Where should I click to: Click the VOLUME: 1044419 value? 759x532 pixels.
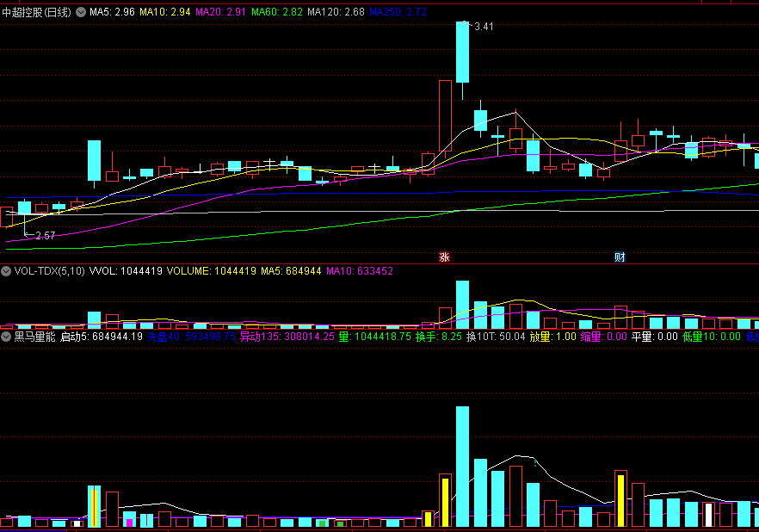212,271
